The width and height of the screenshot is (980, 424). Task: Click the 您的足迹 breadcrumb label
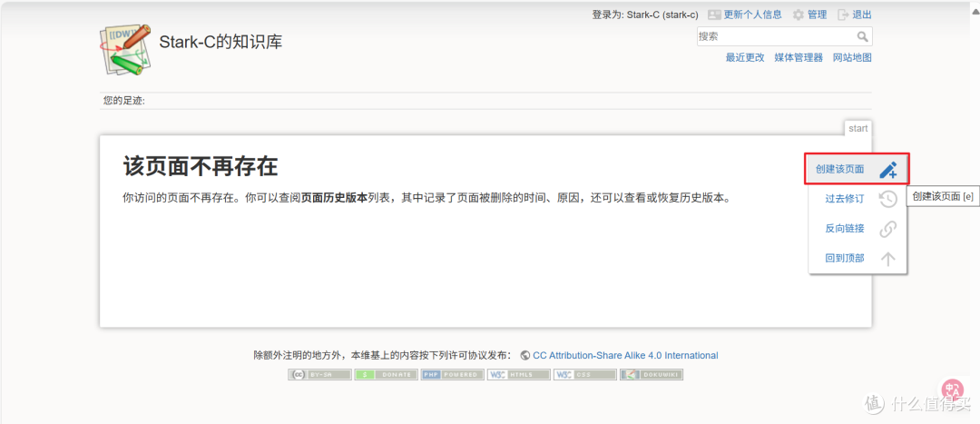(123, 100)
